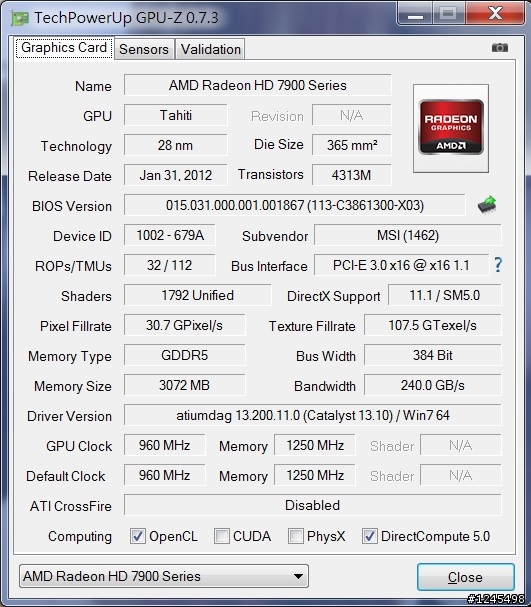Click the camera screenshot icon
The image size is (531, 607).
[500, 48]
